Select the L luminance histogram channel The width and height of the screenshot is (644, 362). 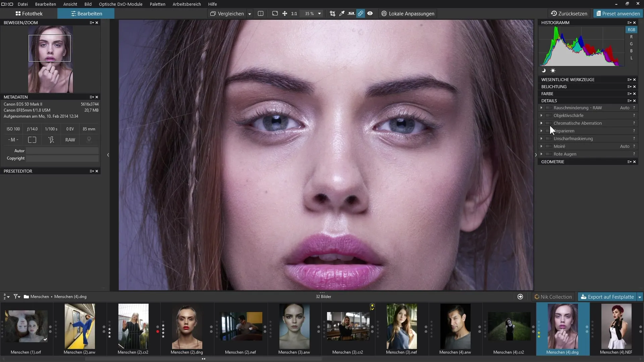(x=631, y=58)
